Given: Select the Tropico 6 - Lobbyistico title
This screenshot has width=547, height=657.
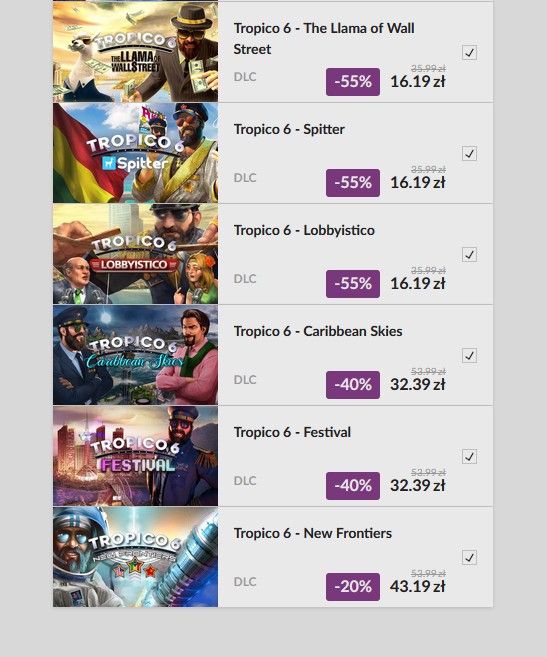Looking at the screenshot, I should coord(304,230).
